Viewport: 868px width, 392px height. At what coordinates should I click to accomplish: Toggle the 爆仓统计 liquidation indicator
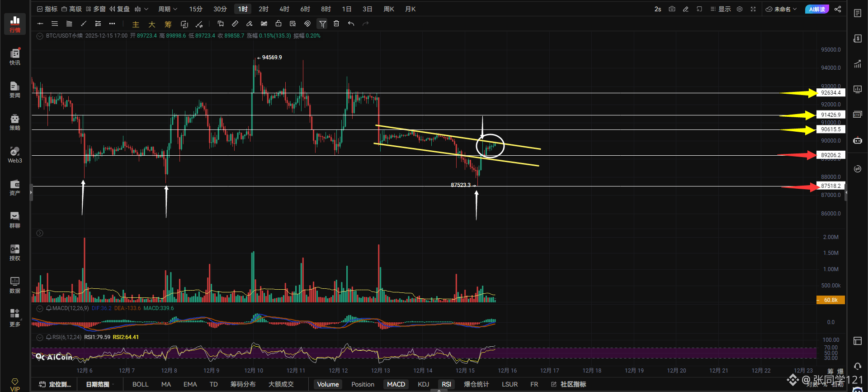[476, 384]
